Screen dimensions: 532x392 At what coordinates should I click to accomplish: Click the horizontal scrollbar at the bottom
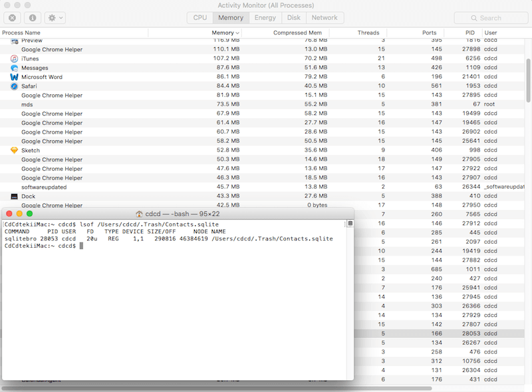[x=217, y=388]
